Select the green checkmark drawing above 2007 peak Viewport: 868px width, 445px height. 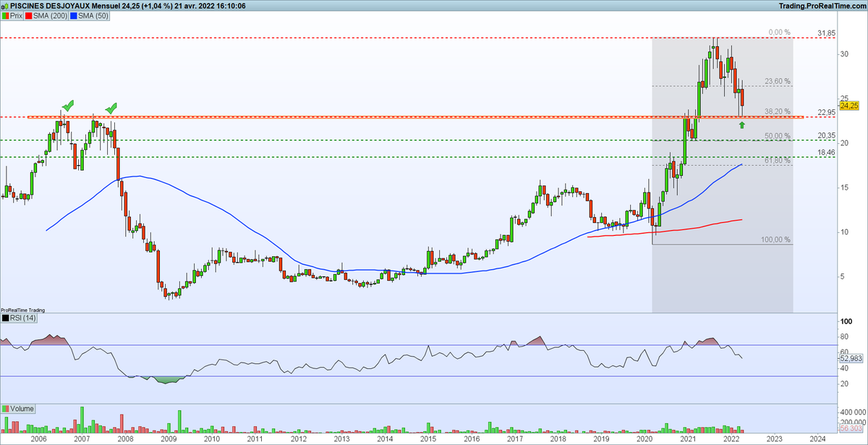(111, 109)
